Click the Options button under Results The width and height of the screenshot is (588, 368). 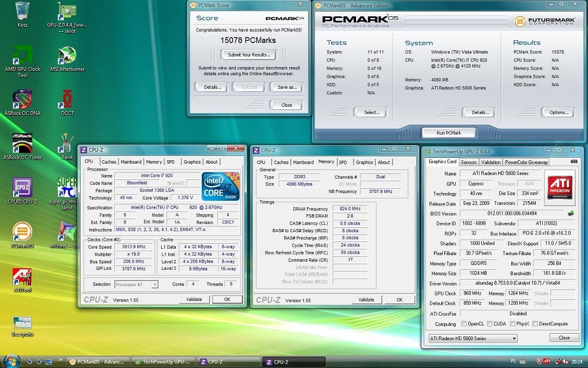point(559,112)
